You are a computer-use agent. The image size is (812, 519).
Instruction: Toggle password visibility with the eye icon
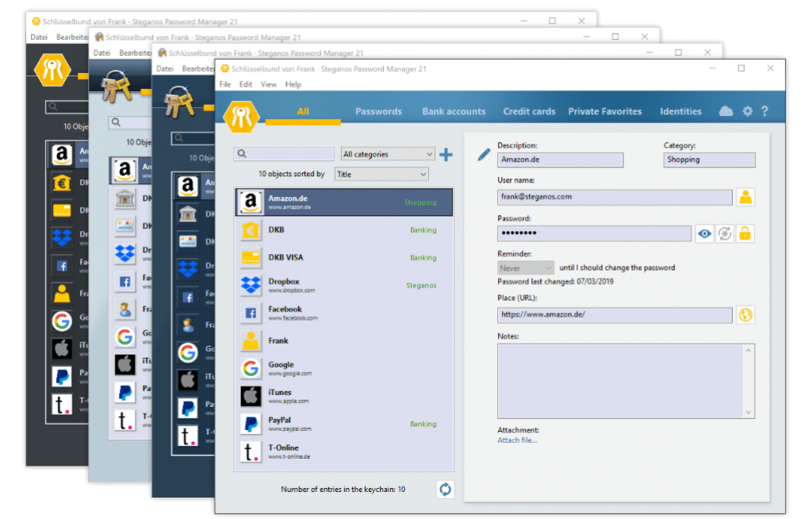click(704, 234)
